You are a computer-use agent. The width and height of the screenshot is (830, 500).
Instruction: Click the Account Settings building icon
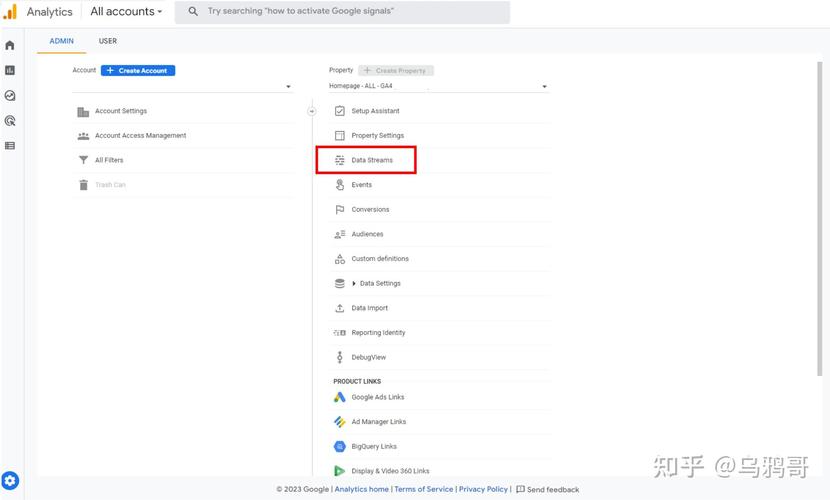tap(83, 112)
